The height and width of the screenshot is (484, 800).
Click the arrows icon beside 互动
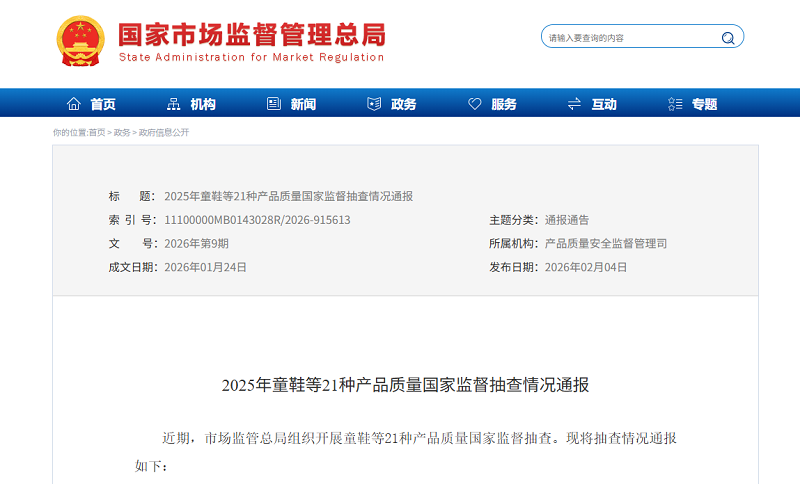click(x=574, y=104)
